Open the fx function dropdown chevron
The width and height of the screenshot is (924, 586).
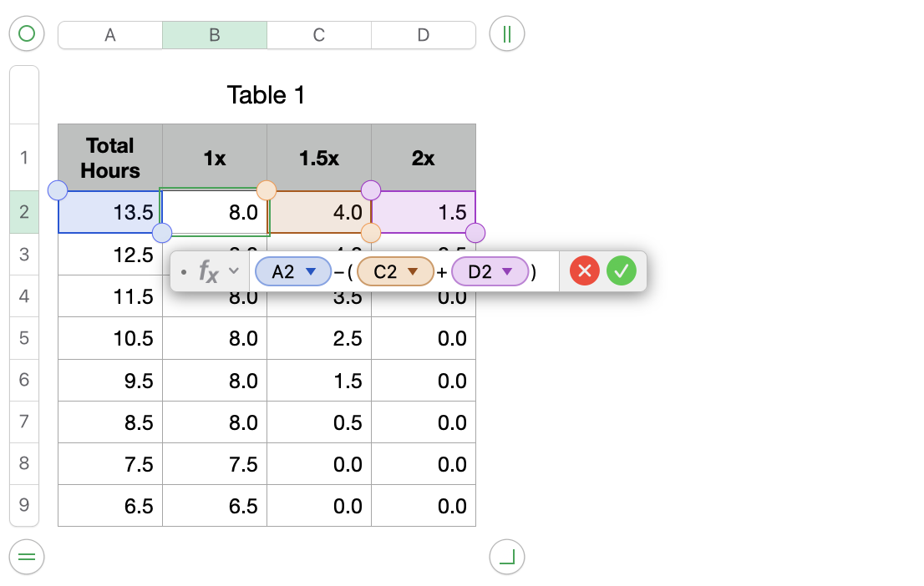[234, 270]
